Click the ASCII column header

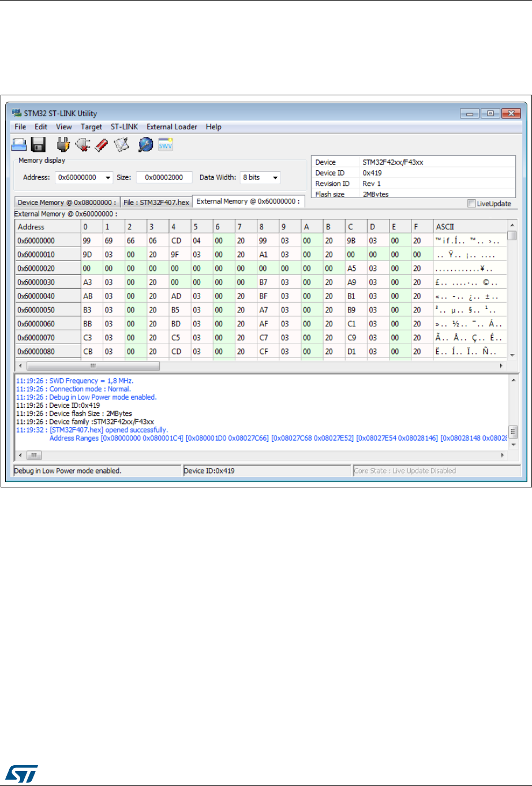470,226
